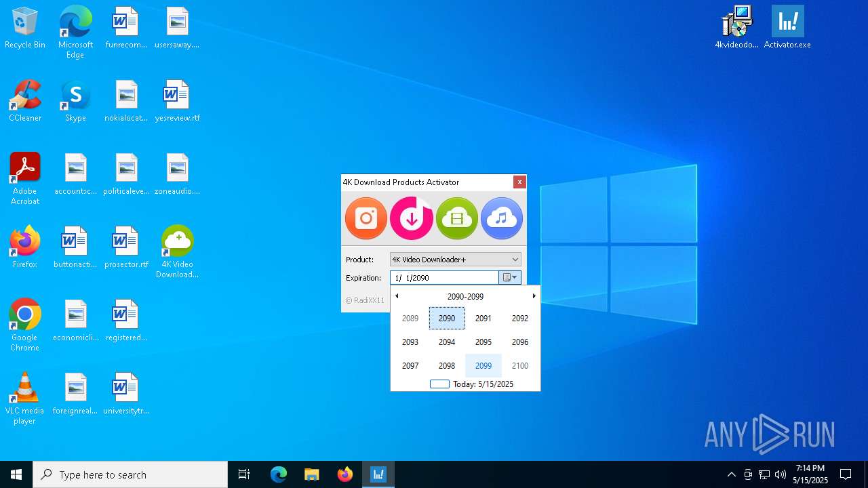This screenshot has height=488, width=868.
Task: Select the buttonacti... Word document
Action: click(75, 248)
